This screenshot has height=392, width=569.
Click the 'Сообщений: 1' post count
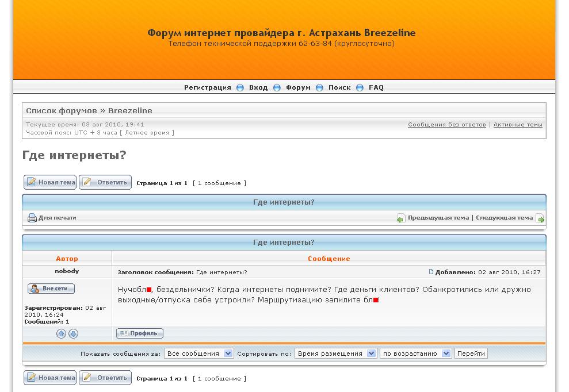pos(47,322)
